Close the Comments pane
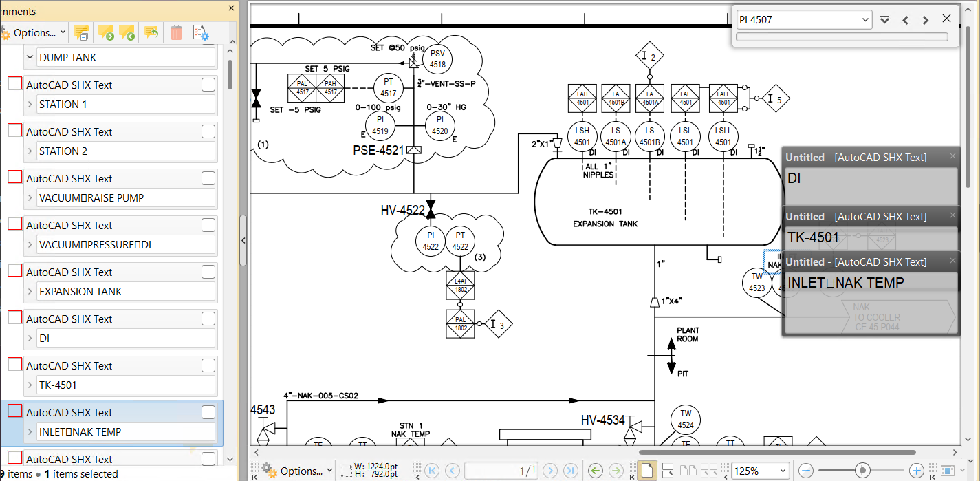Screen dimensions: 980x481 pyautogui.click(x=232, y=8)
